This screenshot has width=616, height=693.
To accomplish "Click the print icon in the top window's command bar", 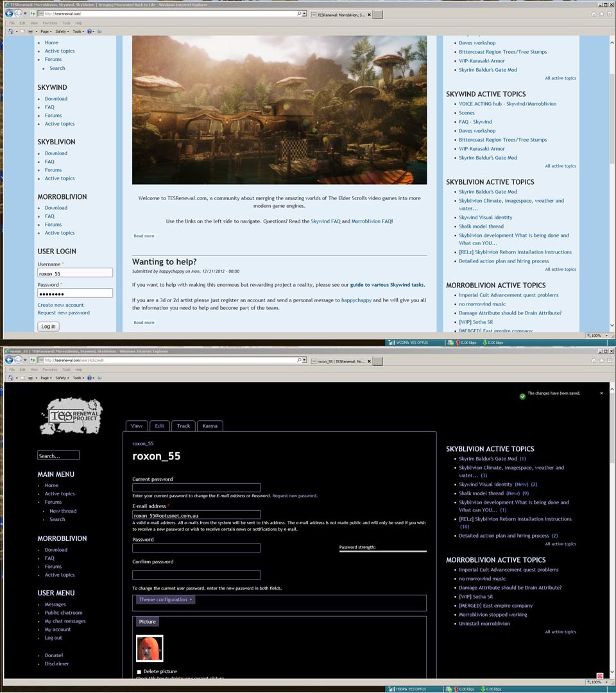I will [30, 31].
